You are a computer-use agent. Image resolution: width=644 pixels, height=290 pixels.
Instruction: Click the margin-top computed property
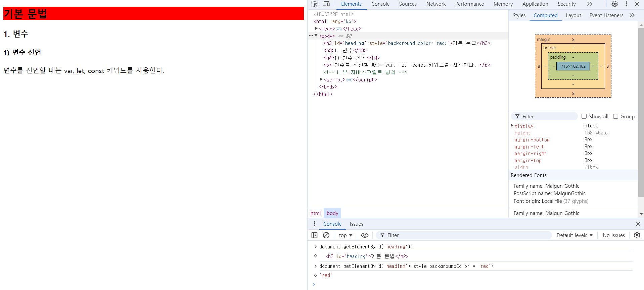click(528, 161)
